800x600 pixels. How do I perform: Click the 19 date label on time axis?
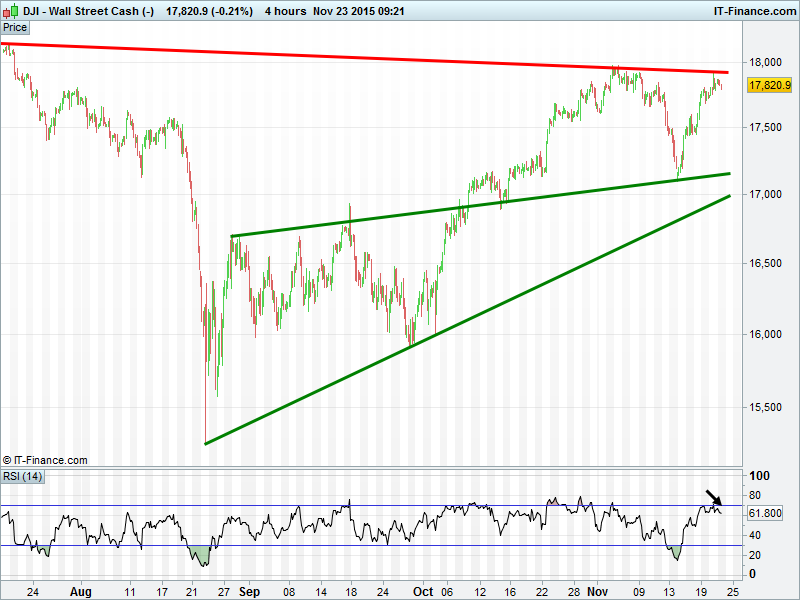701,592
